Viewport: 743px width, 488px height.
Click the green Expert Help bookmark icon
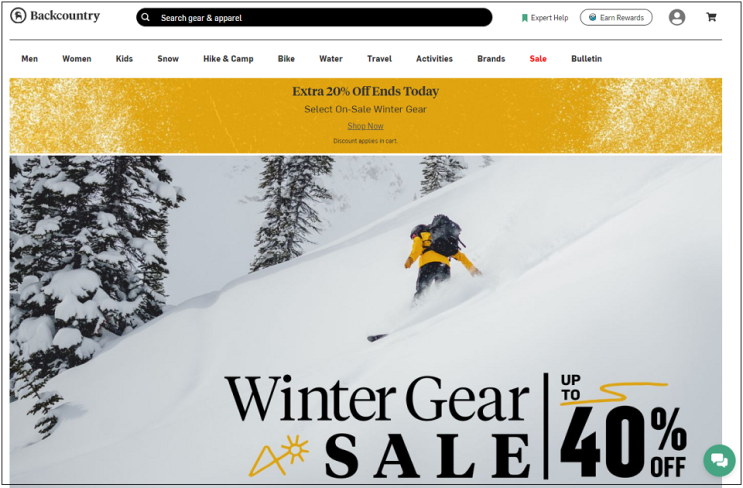[x=525, y=18]
